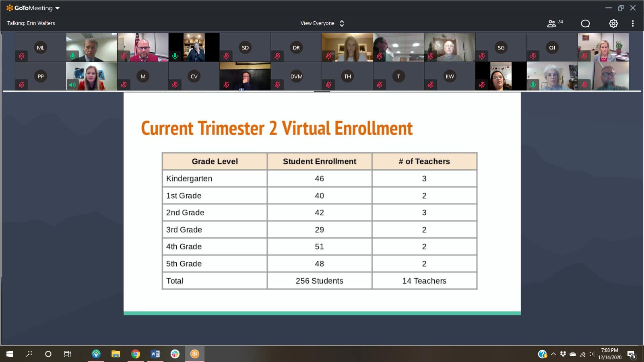
Task: Open Cortana circle on taskbar
Action: (x=48, y=354)
